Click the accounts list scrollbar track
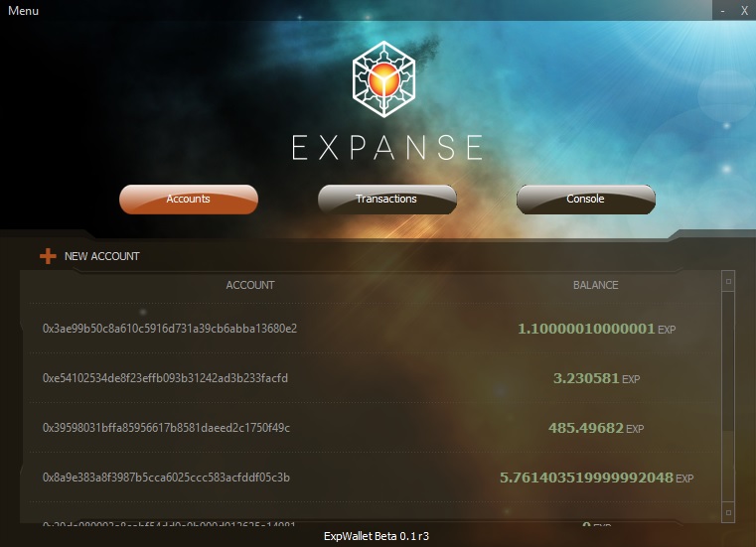Screen dimensions: 756x547 pos(728,397)
